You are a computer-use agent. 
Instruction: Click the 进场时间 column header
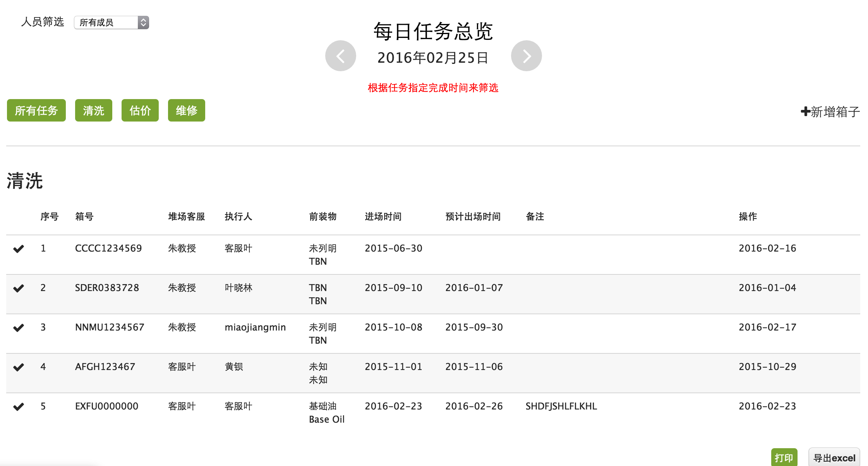point(383,217)
